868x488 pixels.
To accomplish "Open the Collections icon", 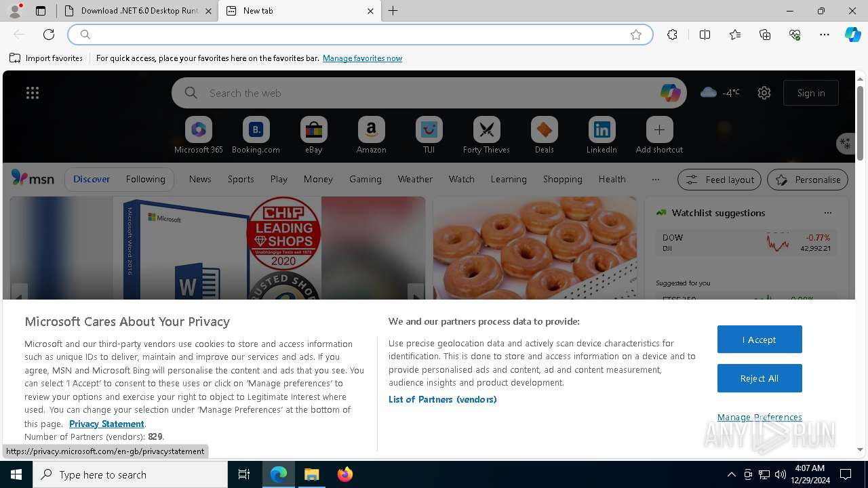I will point(765,35).
